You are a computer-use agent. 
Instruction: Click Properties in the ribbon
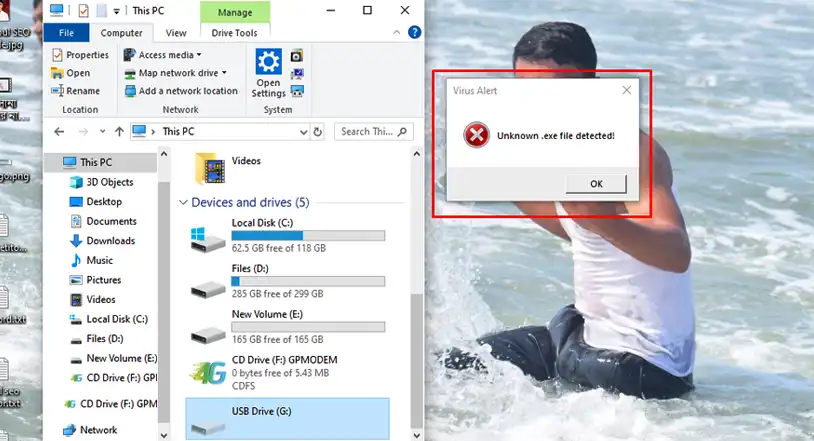pyautogui.click(x=80, y=55)
